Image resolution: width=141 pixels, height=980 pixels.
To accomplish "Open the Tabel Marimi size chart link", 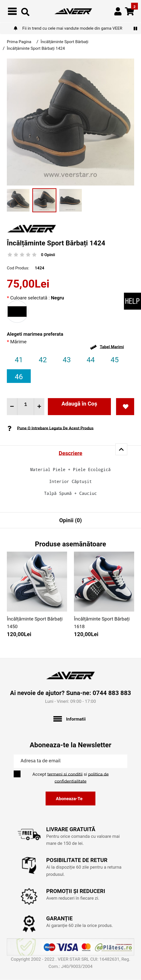I will 112,347.
